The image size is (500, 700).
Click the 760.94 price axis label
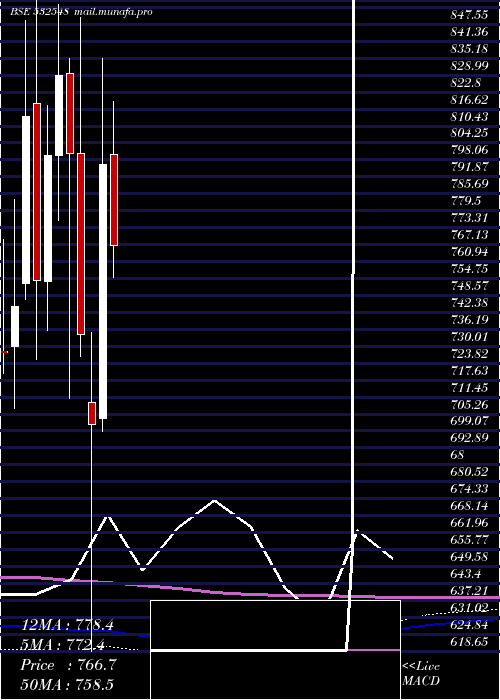tap(469, 252)
